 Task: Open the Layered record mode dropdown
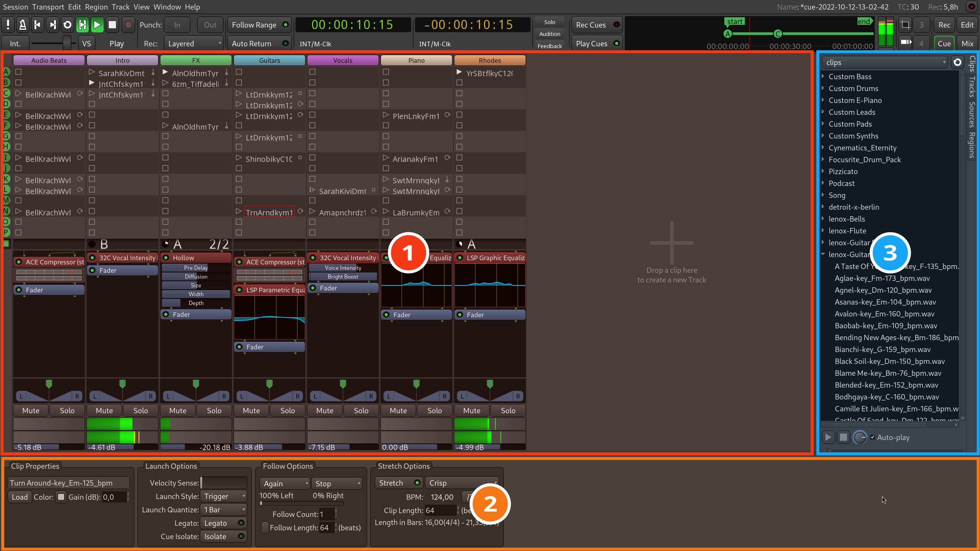coord(194,44)
